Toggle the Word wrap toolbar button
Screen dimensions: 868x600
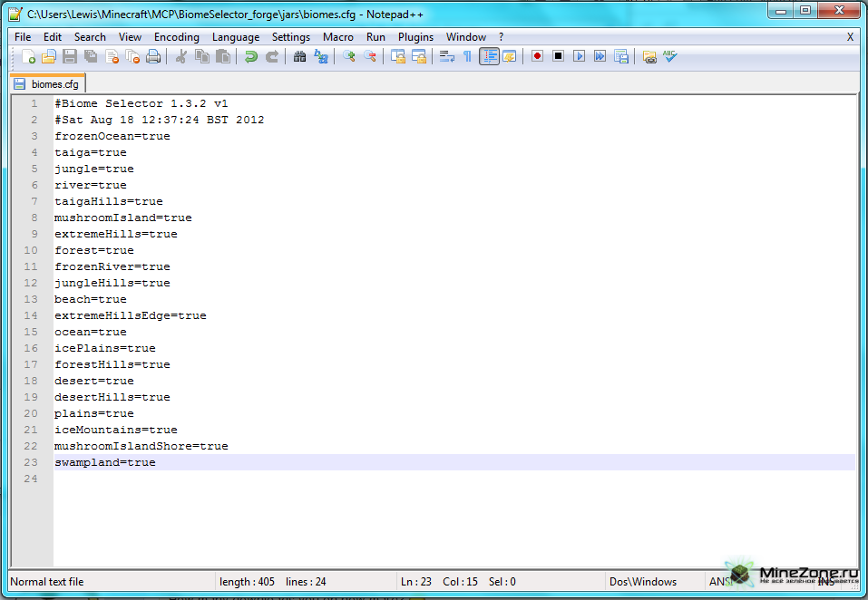tap(446, 57)
